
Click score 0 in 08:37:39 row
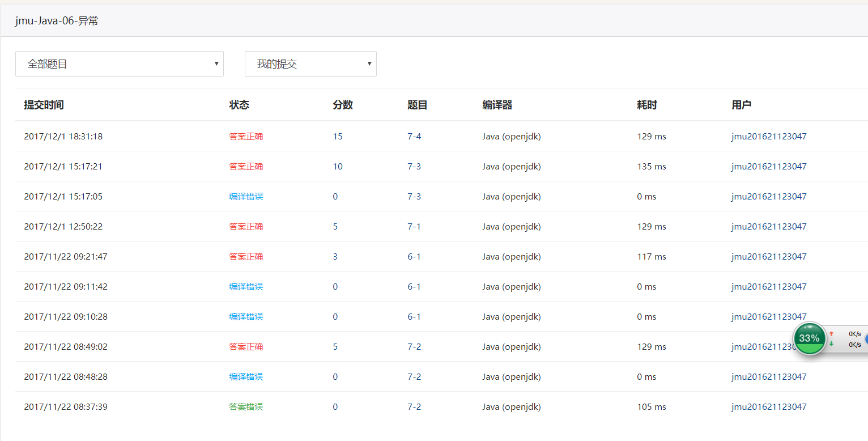335,407
